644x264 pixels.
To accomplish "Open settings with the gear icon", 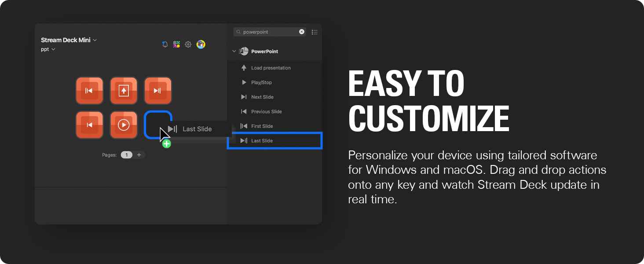I will [188, 44].
